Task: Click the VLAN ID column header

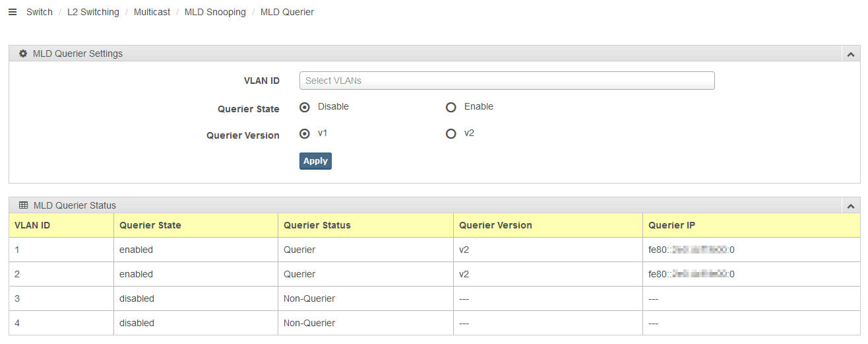Action: (32, 225)
